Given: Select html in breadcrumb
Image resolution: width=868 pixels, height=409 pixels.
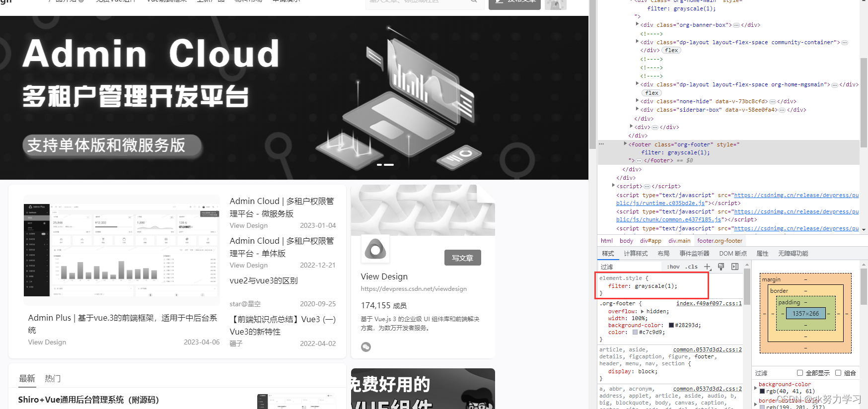Looking at the screenshot, I should coord(606,241).
